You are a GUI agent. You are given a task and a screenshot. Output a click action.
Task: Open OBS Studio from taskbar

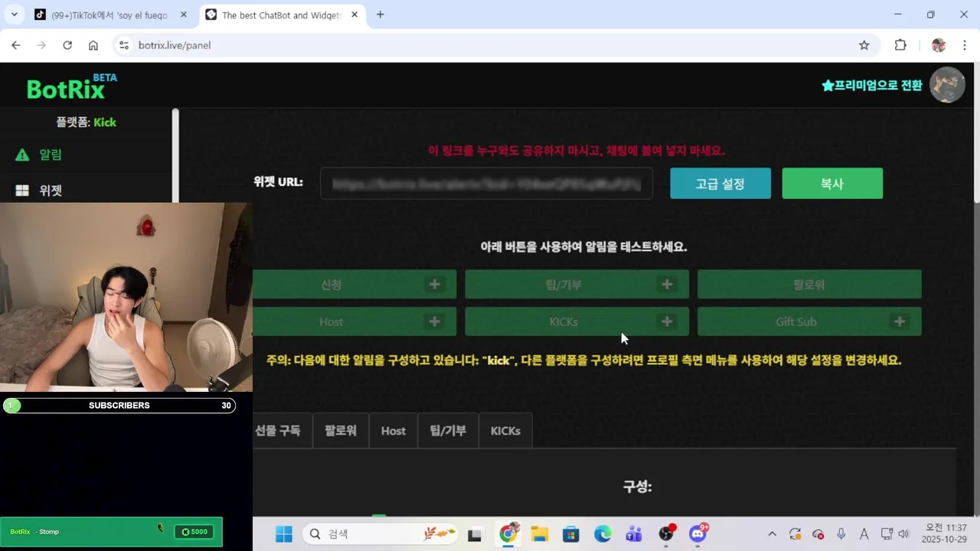click(x=667, y=533)
